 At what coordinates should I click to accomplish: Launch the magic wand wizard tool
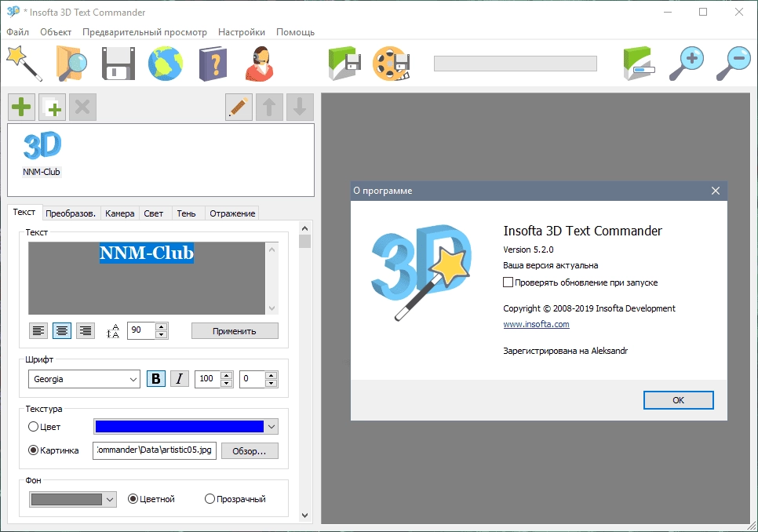[24, 64]
